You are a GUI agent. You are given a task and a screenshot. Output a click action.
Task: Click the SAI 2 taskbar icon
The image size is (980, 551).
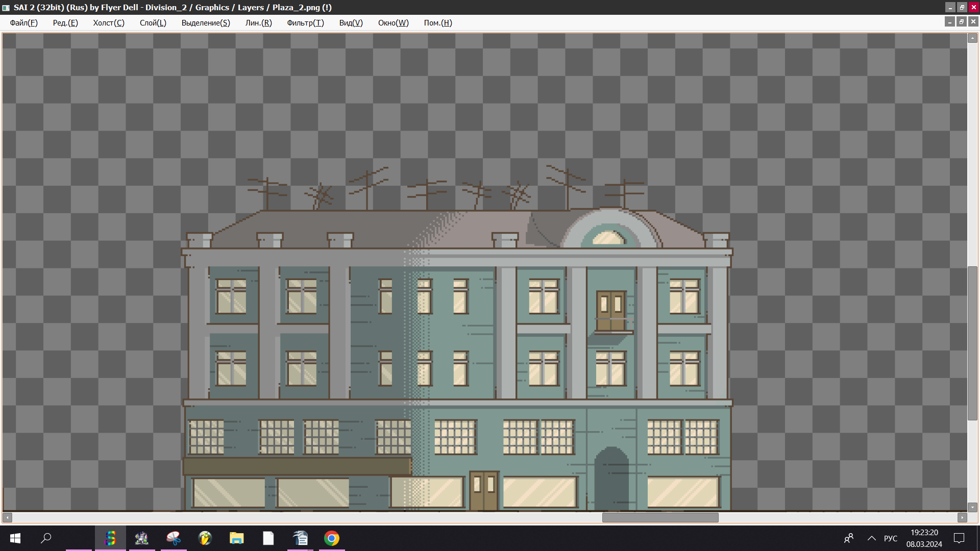(x=110, y=538)
